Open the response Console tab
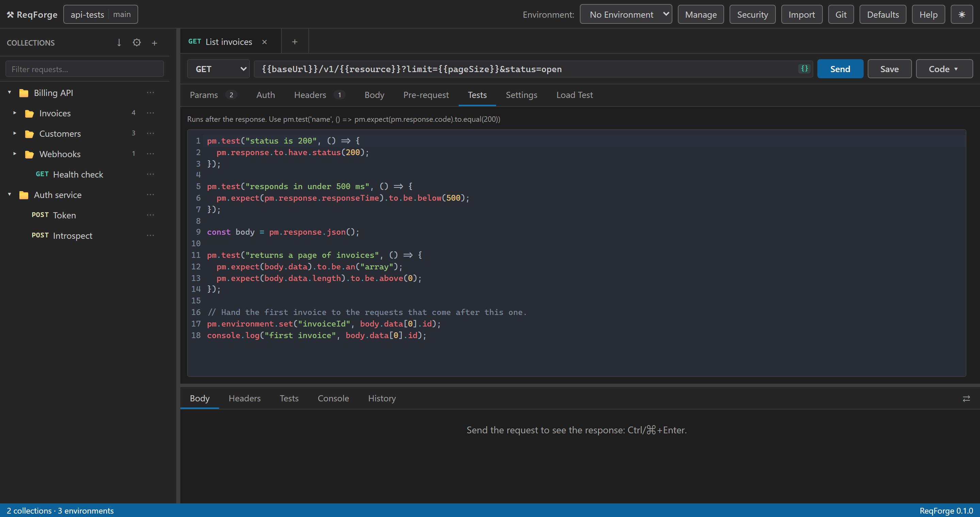The image size is (980, 517). [x=333, y=398]
